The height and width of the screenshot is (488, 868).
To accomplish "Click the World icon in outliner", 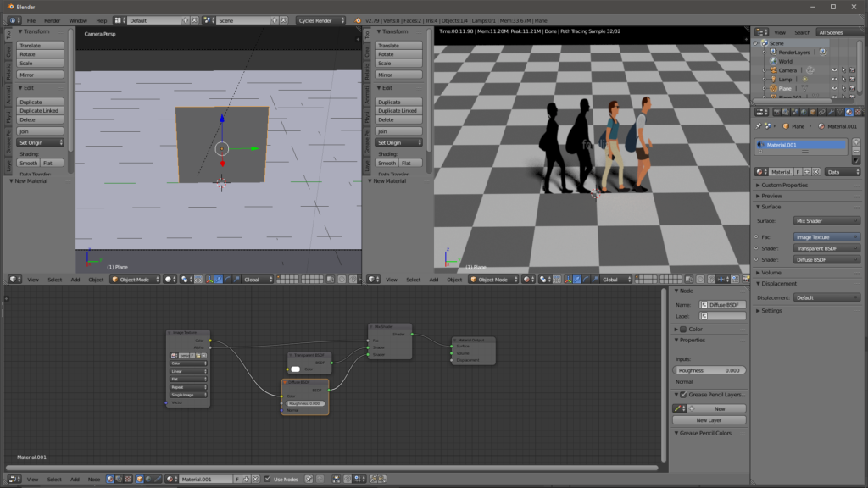I will [773, 61].
